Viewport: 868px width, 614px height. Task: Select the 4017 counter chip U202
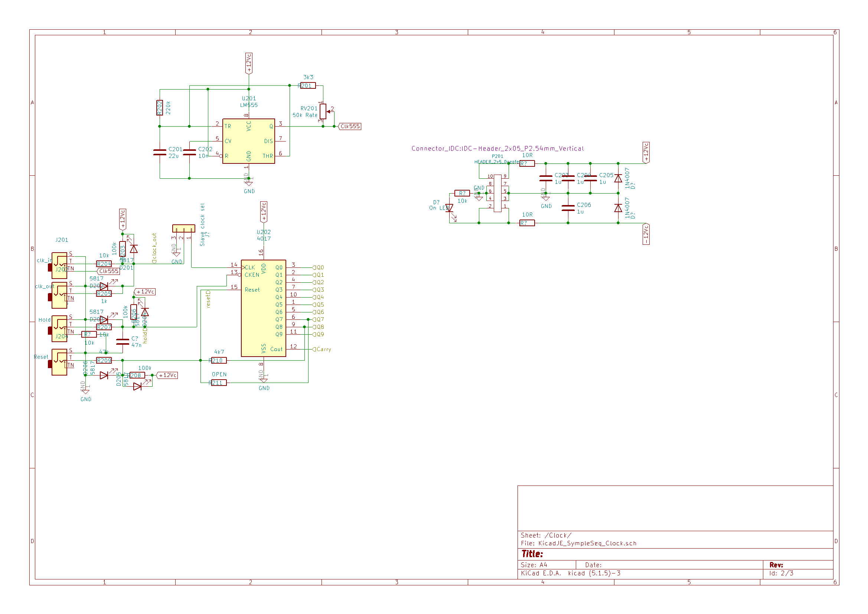click(x=263, y=308)
